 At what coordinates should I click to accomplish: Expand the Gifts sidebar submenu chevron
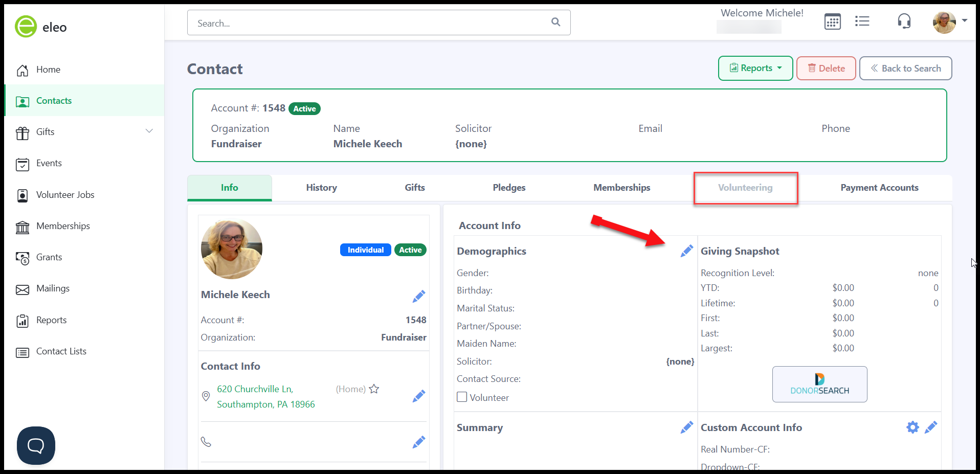click(149, 131)
